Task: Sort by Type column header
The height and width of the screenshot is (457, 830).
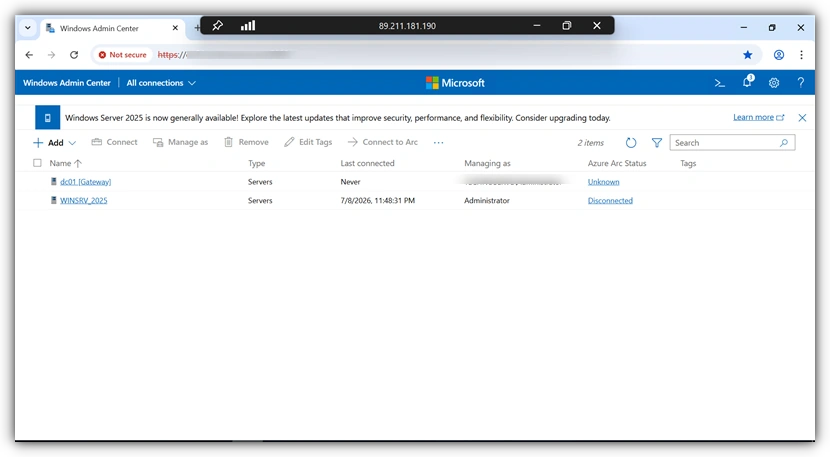Action: (256, 163)
